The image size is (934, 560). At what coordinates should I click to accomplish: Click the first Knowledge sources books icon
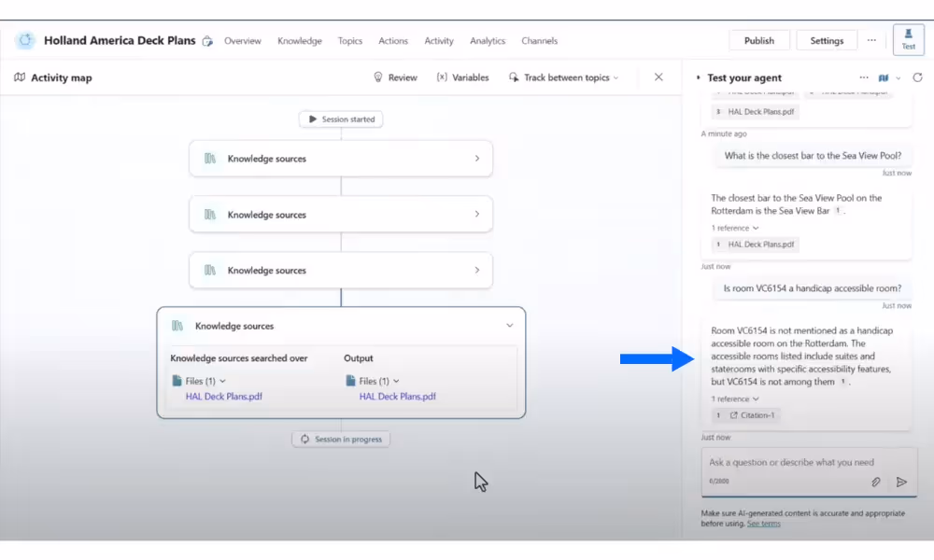(x=209, y=159)
